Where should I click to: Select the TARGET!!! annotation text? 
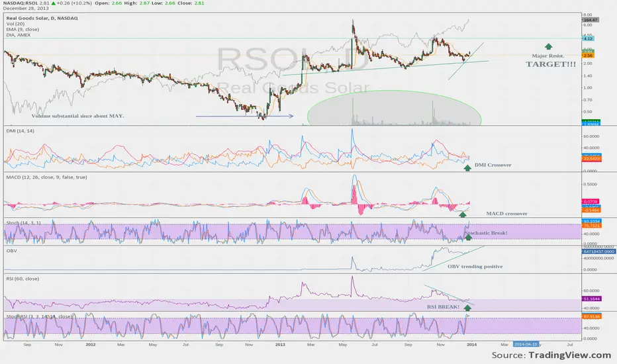point(551,64)
